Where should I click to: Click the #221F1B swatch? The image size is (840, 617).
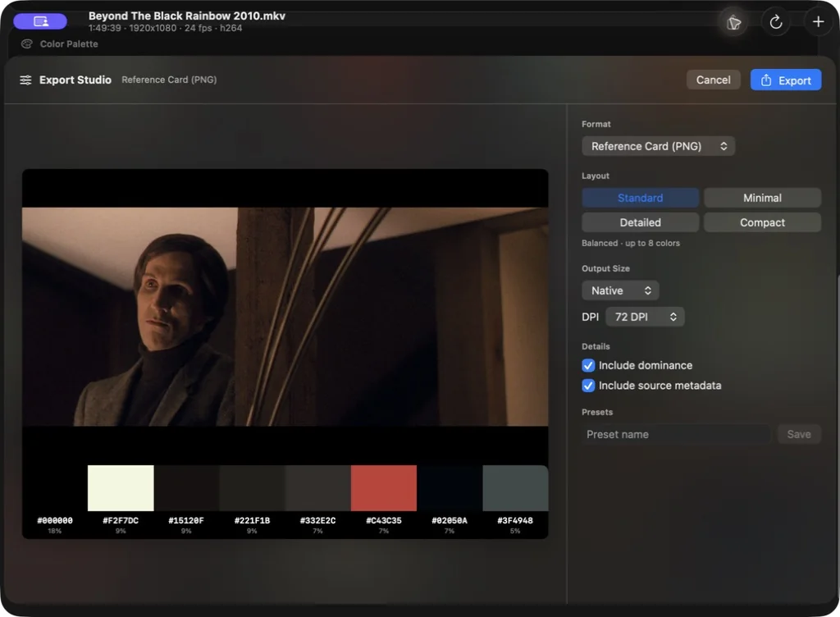point(253,488)
